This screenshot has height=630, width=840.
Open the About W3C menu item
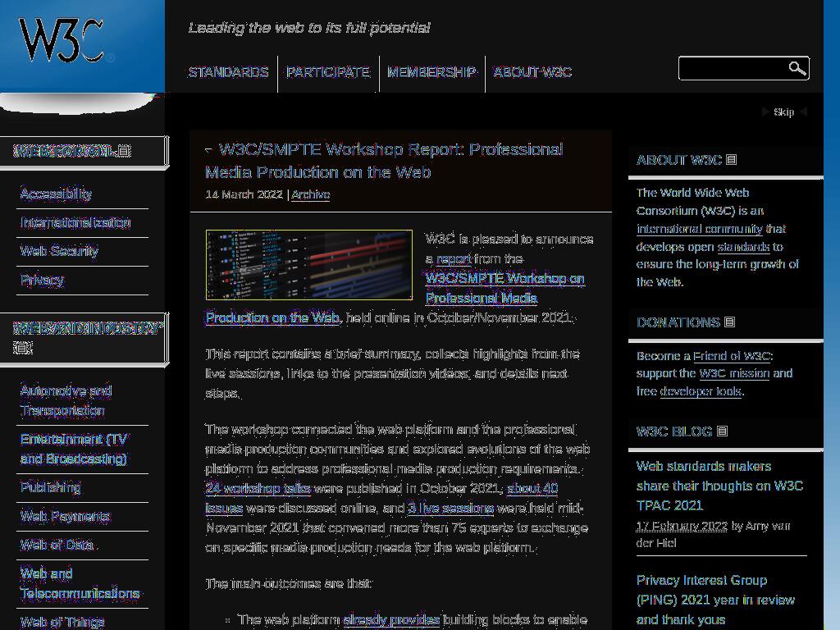pos(532,72)
